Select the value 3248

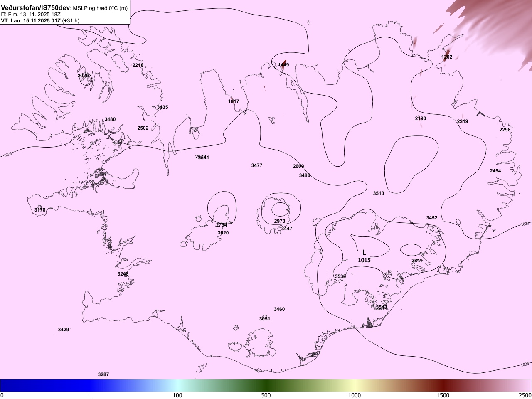(x=123, y=274)
